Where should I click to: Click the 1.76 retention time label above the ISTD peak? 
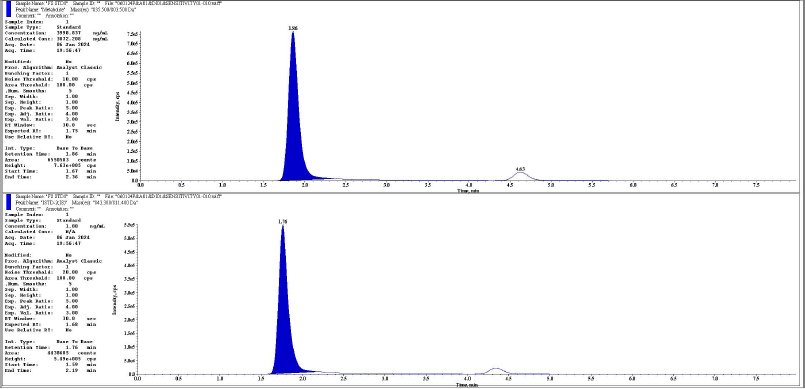(x=282, y=221)
